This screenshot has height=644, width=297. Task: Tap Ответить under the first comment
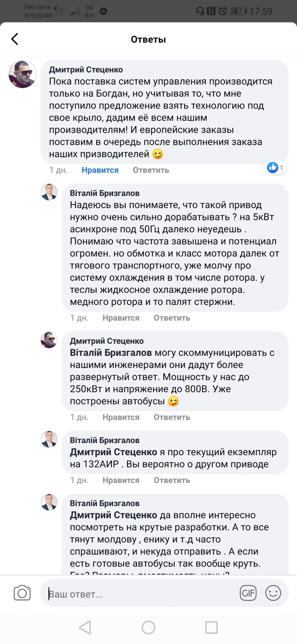[151, 170]
